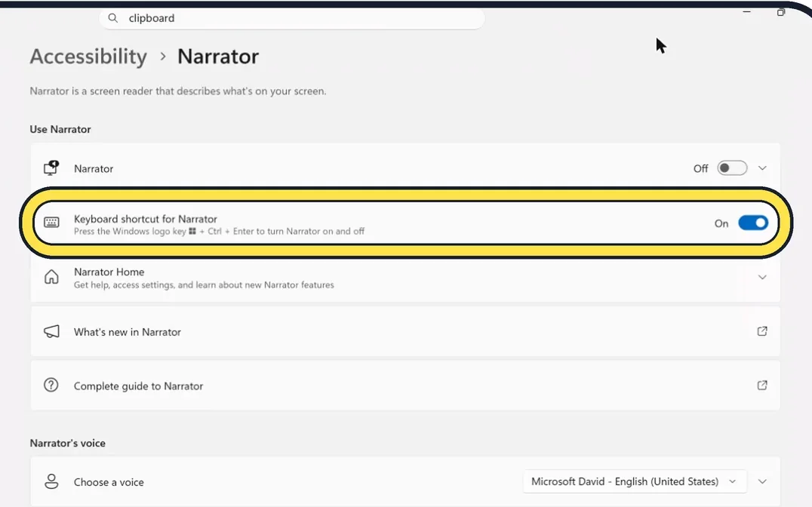Click the Narrator Home house icon
The width and height of the screenshot is (812, 507).
51,277
